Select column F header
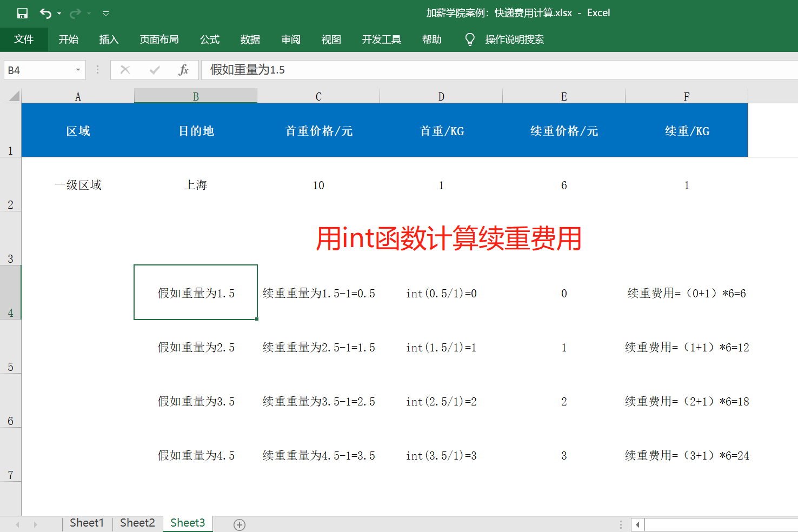This screenshot has width=798, height=532. point(687,96)
